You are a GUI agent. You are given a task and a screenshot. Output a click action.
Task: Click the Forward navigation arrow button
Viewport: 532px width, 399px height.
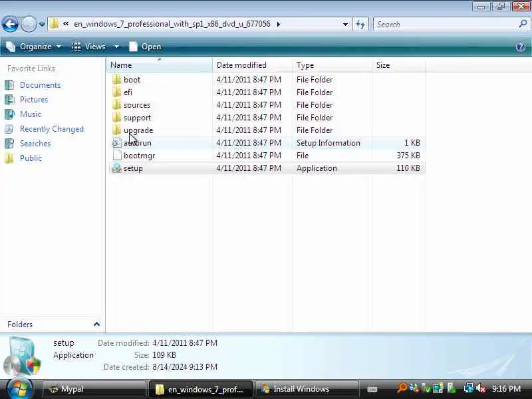click(x=29, y=24)
